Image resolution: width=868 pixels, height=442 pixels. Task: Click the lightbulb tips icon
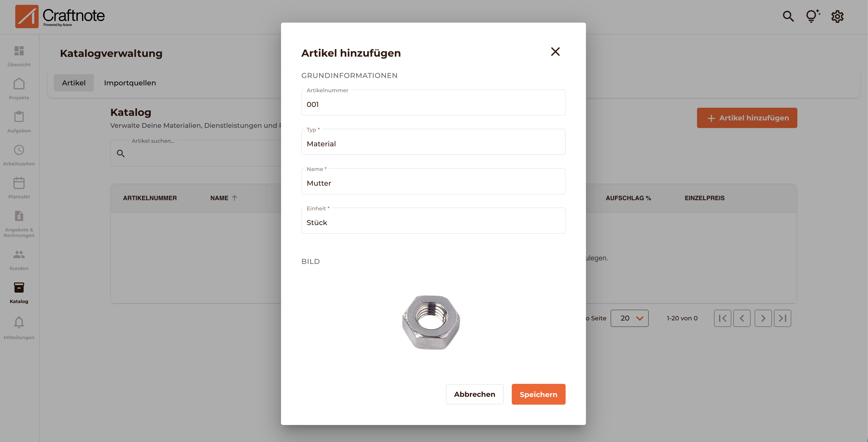[812, 16]
